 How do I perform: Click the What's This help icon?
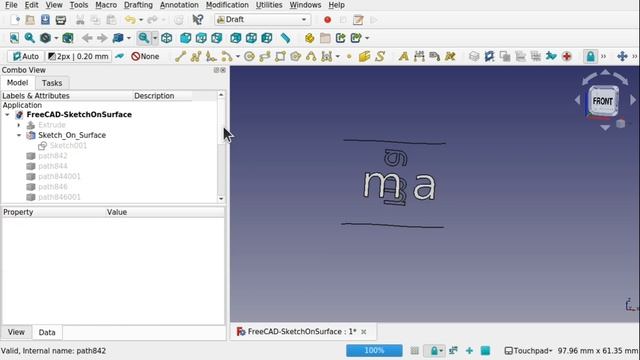tap(198, 20)
